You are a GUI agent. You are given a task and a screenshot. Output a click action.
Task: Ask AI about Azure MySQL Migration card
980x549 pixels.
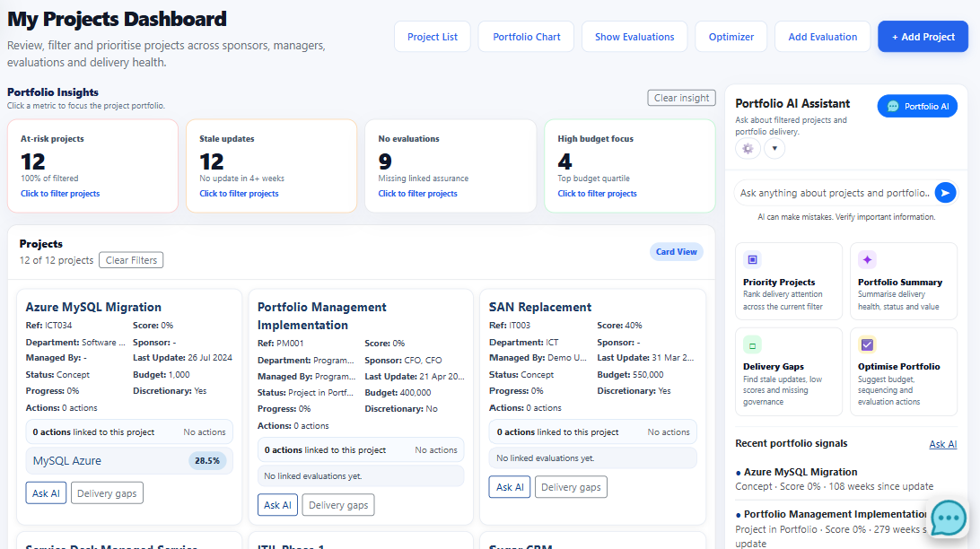coord(46,493)
